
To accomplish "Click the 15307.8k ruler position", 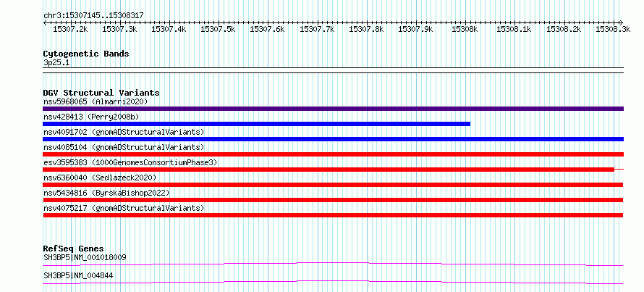I will [366, 29].
